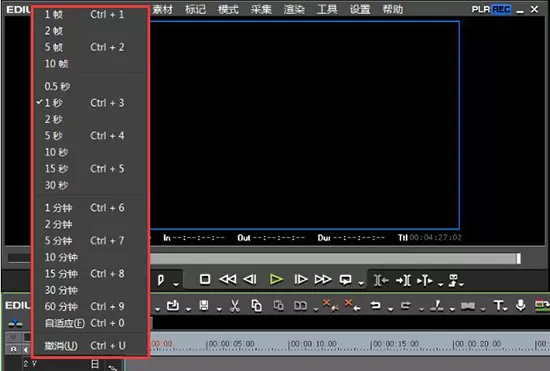Select the 5 帧 scale option

(x=91, y=47)
